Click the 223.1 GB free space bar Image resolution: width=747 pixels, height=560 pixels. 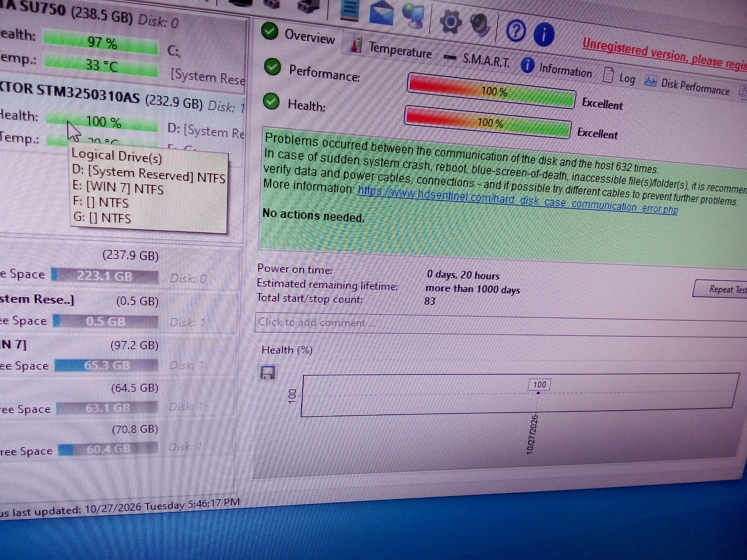point(104,276)
